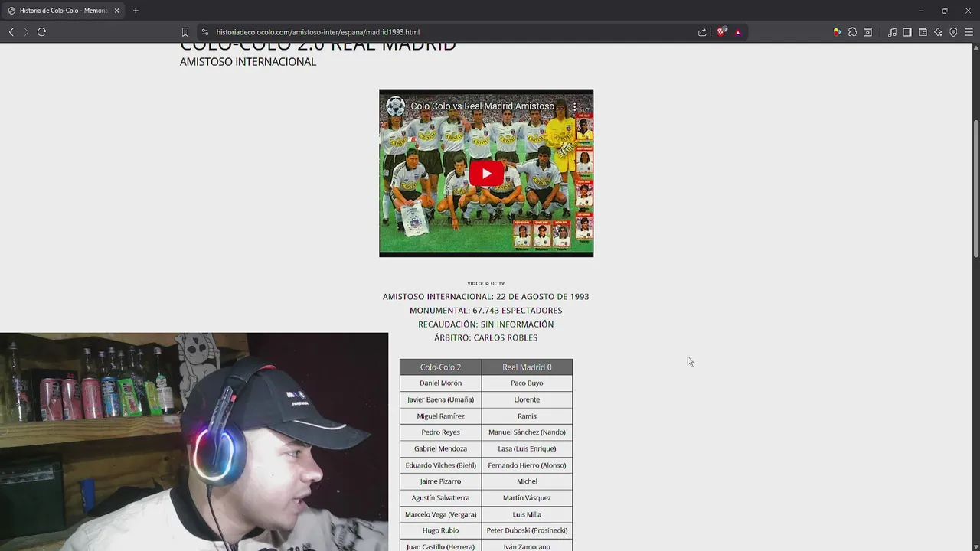Viewport: 980px width, 551px height.
Task: Select Manuel Sánchez (Nando) cell
Action: [x=527, y=432]
